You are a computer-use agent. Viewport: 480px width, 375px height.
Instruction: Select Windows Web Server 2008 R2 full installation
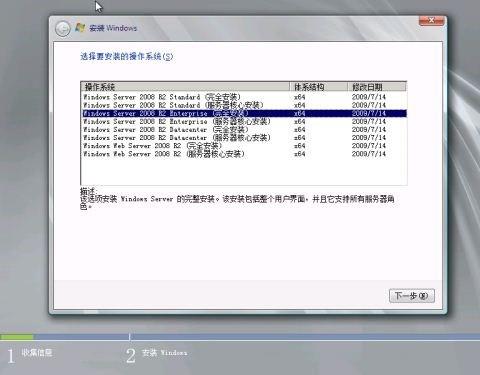point(244,146)
